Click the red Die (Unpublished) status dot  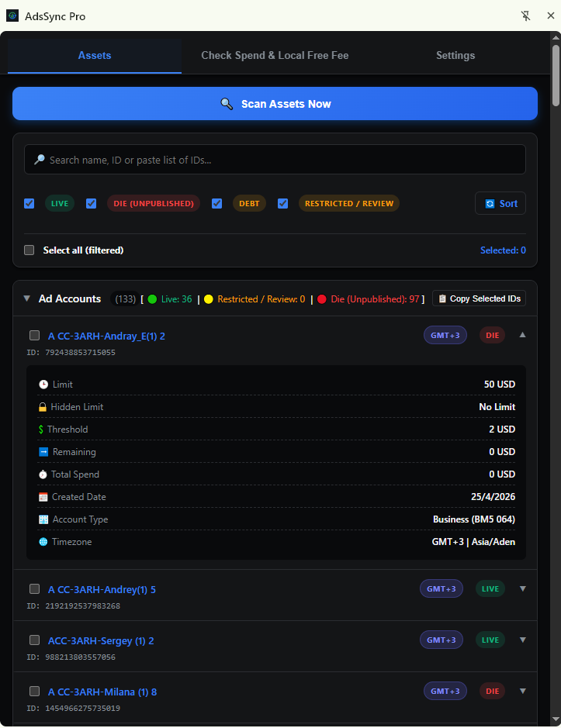tap(322, 299)
